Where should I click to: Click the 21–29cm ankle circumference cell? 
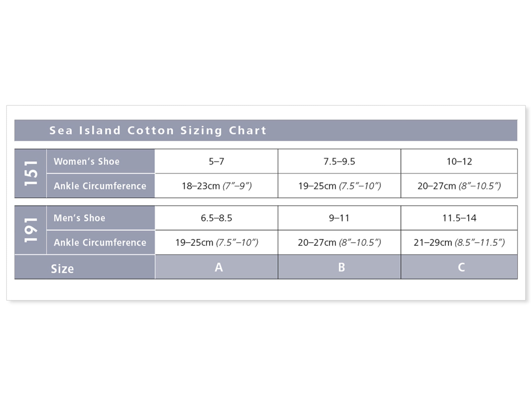(x=459, y=243)
